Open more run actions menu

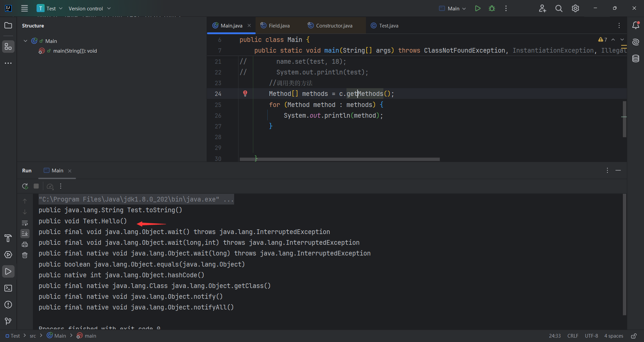click(x=506, y=8)
